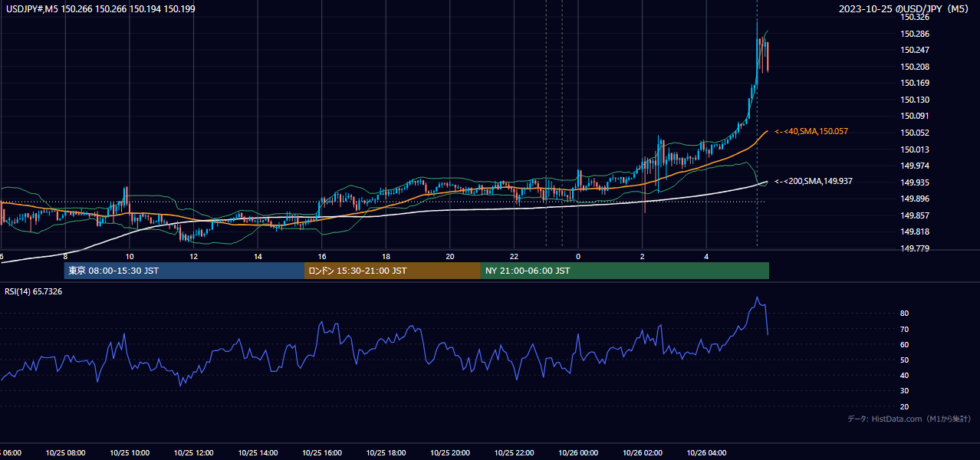Click RSI scale value 50

pyautogui.click(x=905, y=360)
